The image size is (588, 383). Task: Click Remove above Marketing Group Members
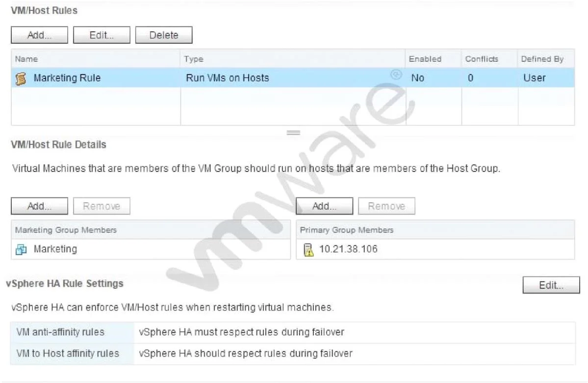click(x=102, y=206)
